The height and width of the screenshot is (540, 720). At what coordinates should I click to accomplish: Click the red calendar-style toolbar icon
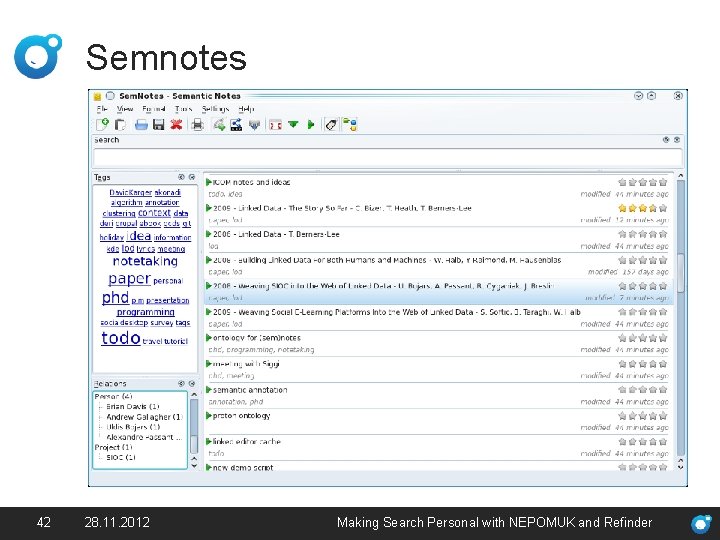coord(276,124)
